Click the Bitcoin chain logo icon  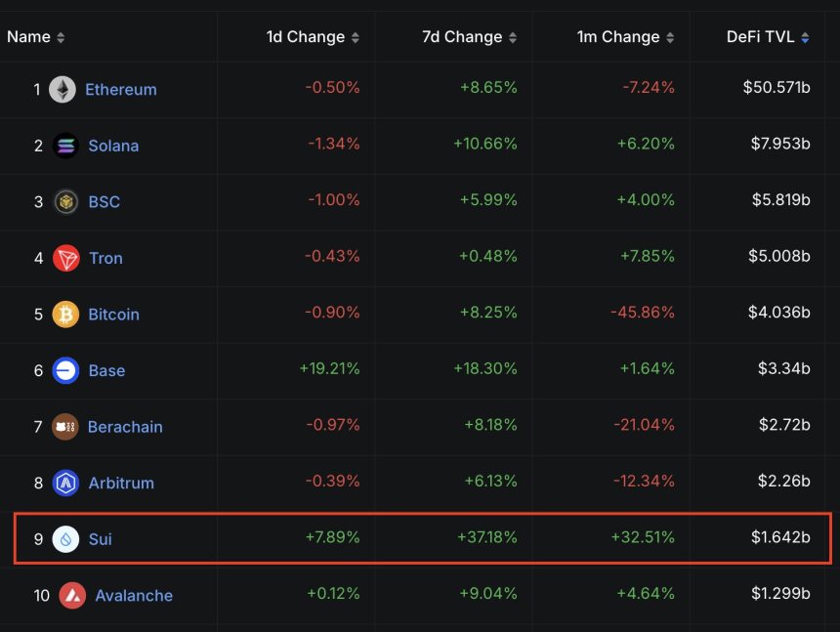click(65, 315)
